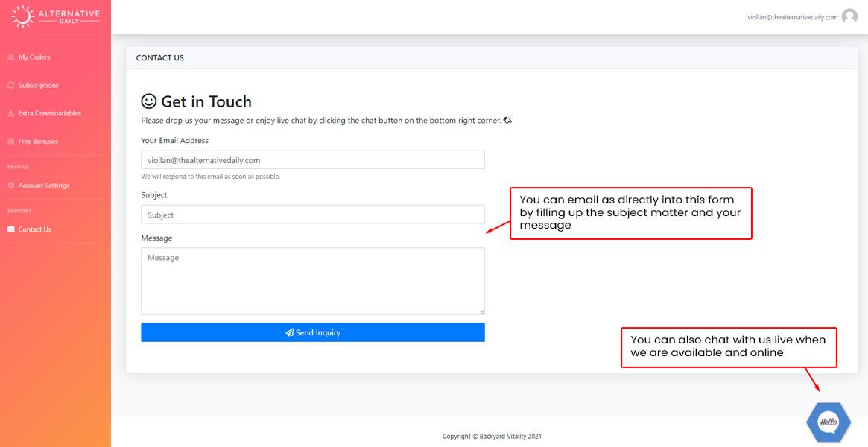Click the Alternative Daily sun logo
Viewport: 868px width, 447px height.
pyautogui.click(x=23, y=16)
